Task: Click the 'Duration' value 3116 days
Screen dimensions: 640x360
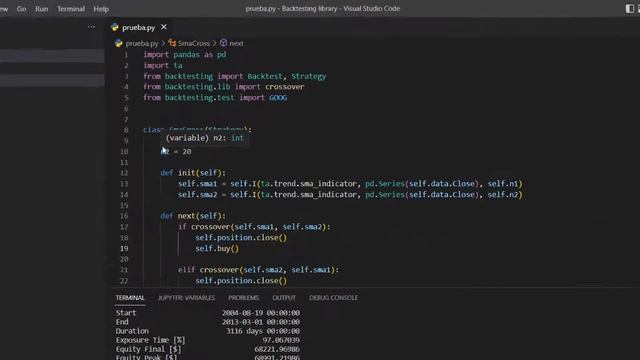Action: 263,331
